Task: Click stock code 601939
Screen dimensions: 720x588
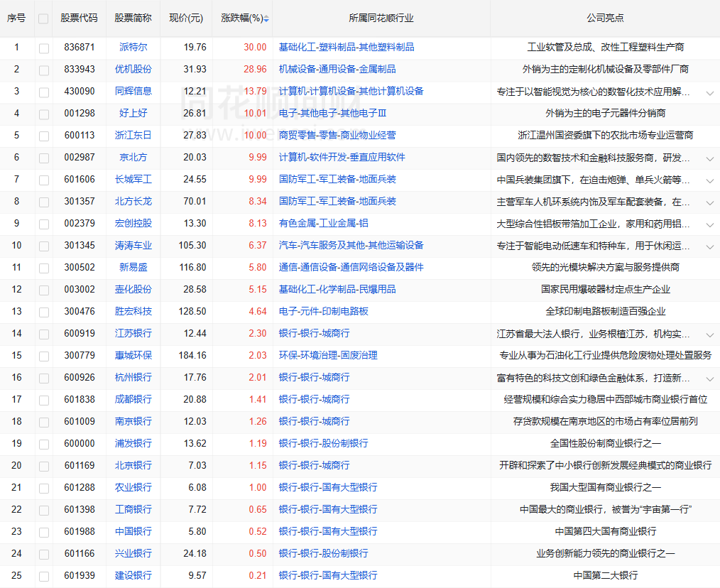Action: coord(80,575)
